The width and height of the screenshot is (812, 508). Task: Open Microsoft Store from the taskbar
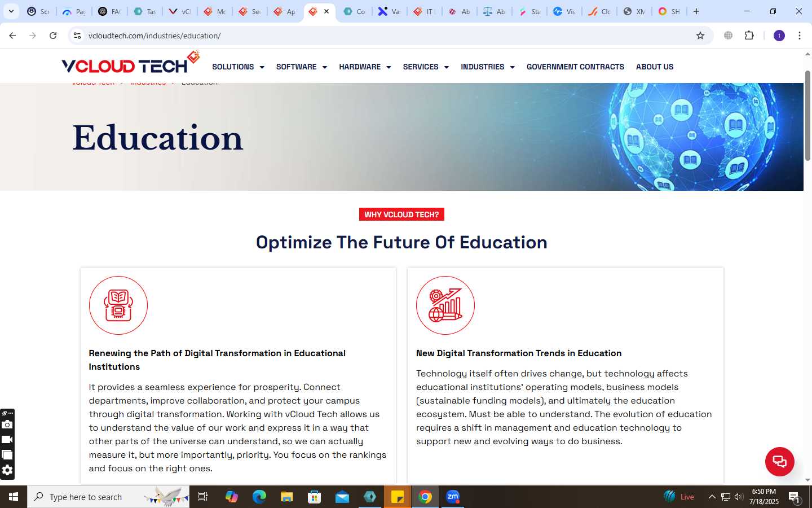[x=314, y=497]
